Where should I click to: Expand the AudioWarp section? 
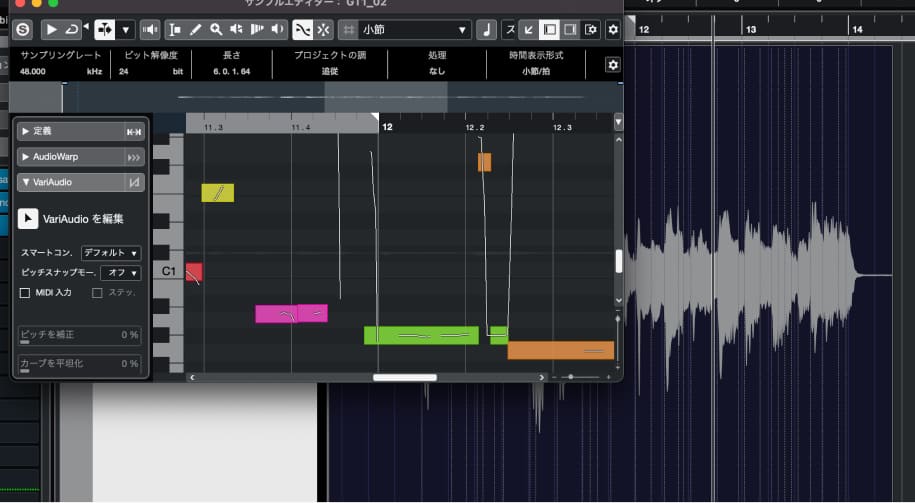point(26,157)
